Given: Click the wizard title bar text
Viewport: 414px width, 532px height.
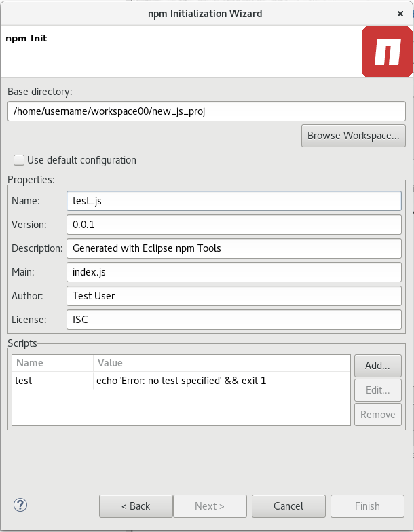Looking at the screenshot, I should point(205,13).
